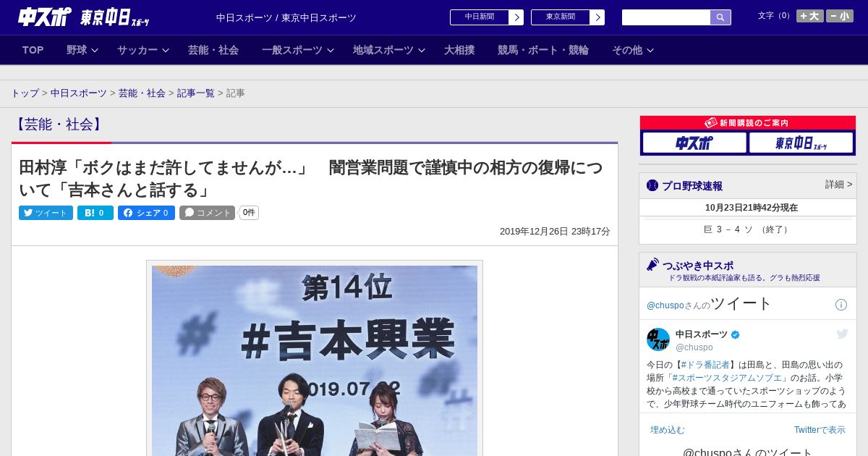Increase text size with 大 button

[x=809, y=16]
